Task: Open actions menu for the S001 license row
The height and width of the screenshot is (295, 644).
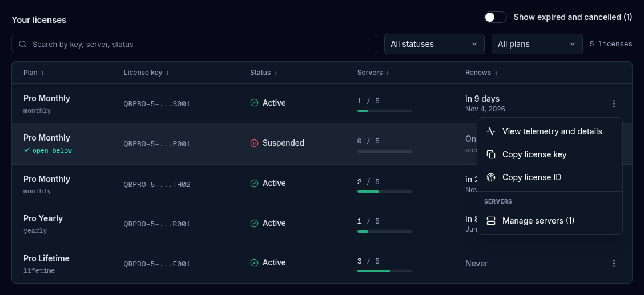Action: coord(614,103)
